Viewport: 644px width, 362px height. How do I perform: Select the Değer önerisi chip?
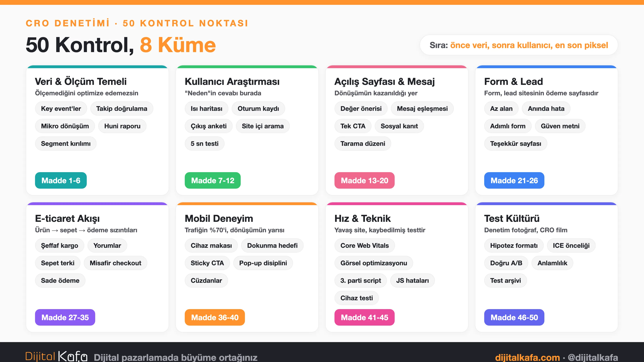click(361, 108)
